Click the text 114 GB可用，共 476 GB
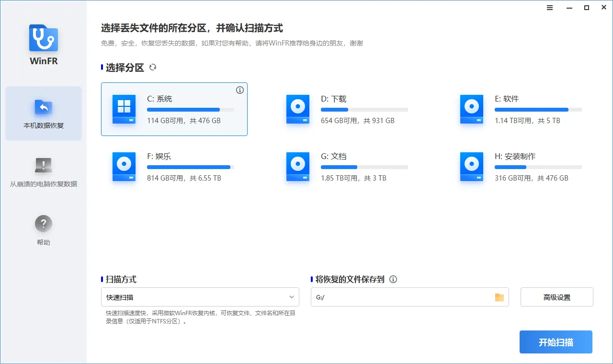The width and height of the screenshot is (613, 364). [x=184, y=121]
